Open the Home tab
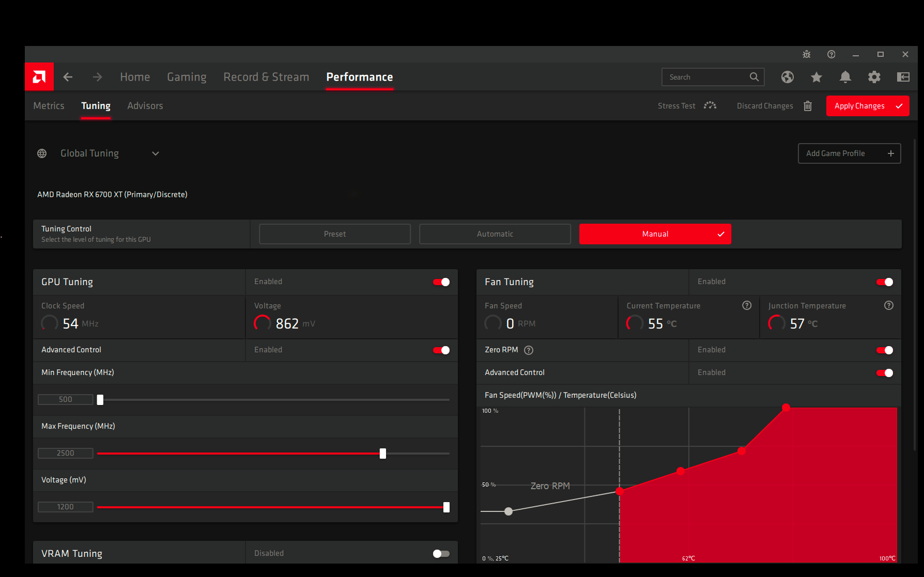The image size is (924, 577). pyautogui.click(x=135, y=77)
